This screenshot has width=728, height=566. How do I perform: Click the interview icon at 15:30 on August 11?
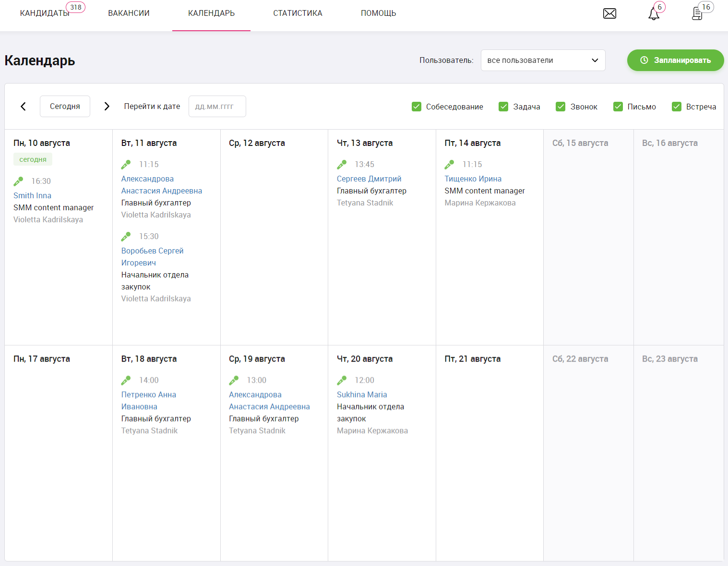126,236
